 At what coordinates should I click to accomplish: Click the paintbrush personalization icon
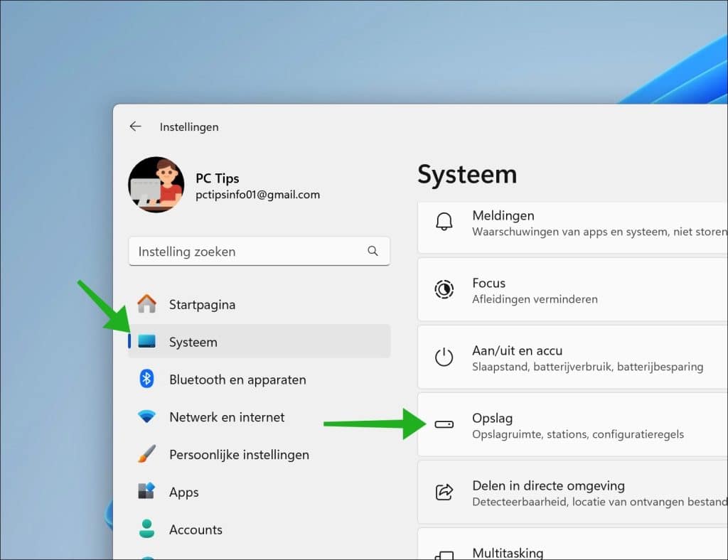click(146, 454)
